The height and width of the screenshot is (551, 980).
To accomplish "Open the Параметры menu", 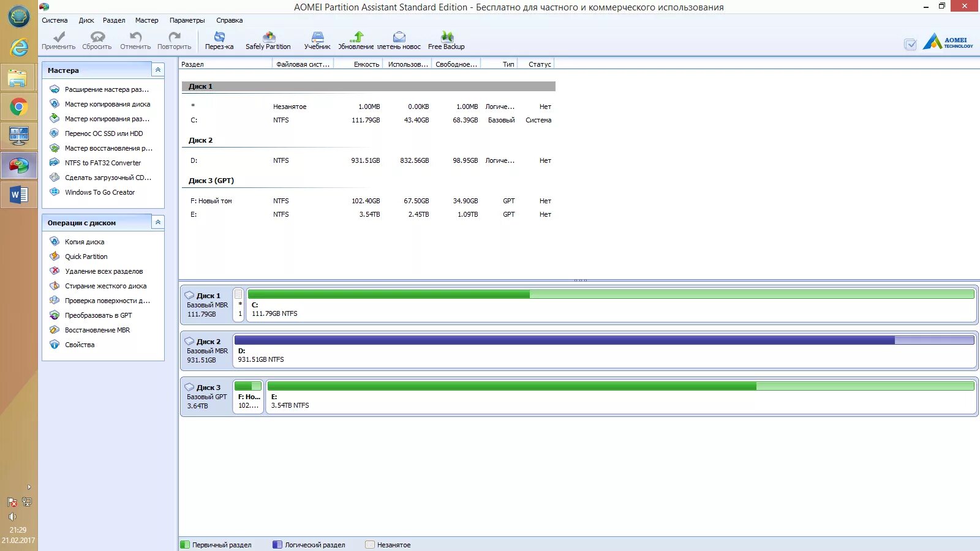I will click(187, 20).
